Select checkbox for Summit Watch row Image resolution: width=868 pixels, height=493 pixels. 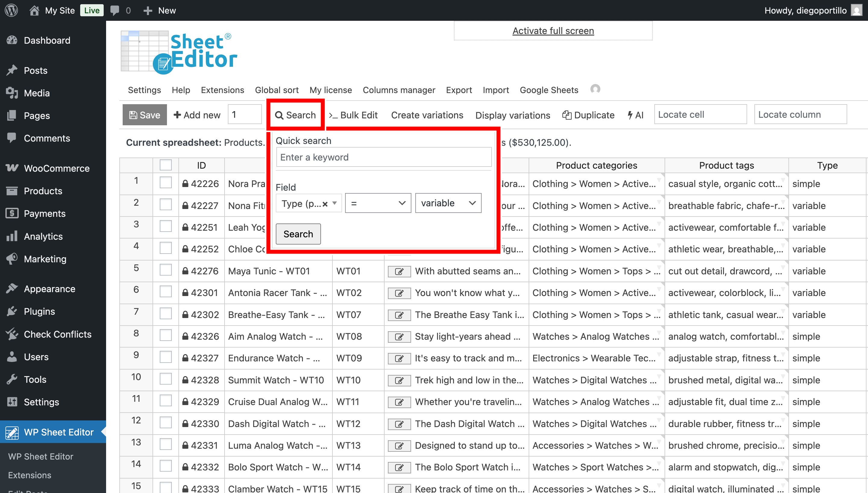[x=166, y=379]
